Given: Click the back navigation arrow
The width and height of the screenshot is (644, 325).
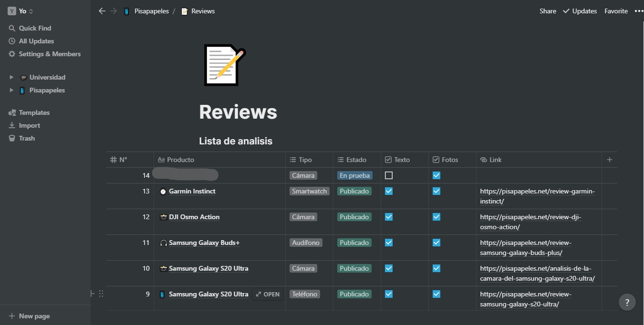Looking at the screenshot, I should [x=102, y=11].
